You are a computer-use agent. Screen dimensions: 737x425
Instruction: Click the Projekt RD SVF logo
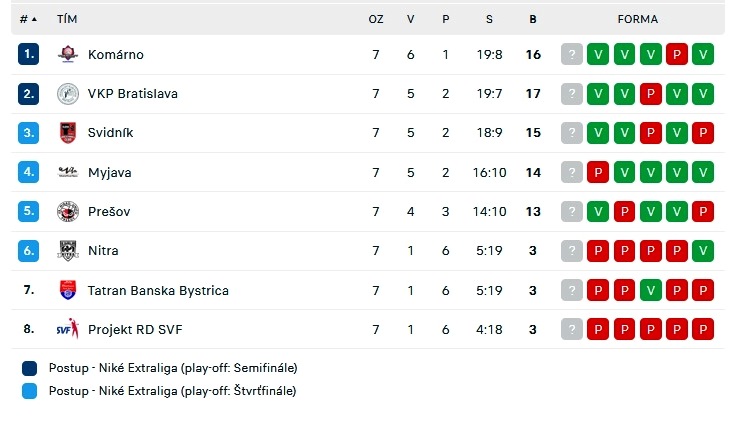pos(68,329)
